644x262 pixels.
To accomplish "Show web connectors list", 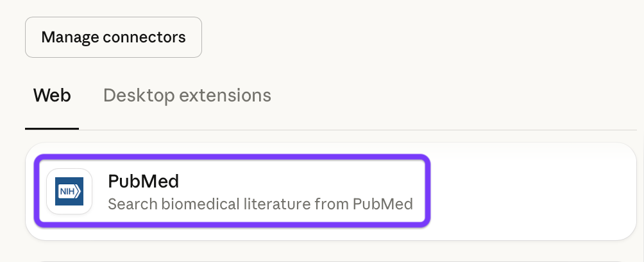I will pos(52,96).
